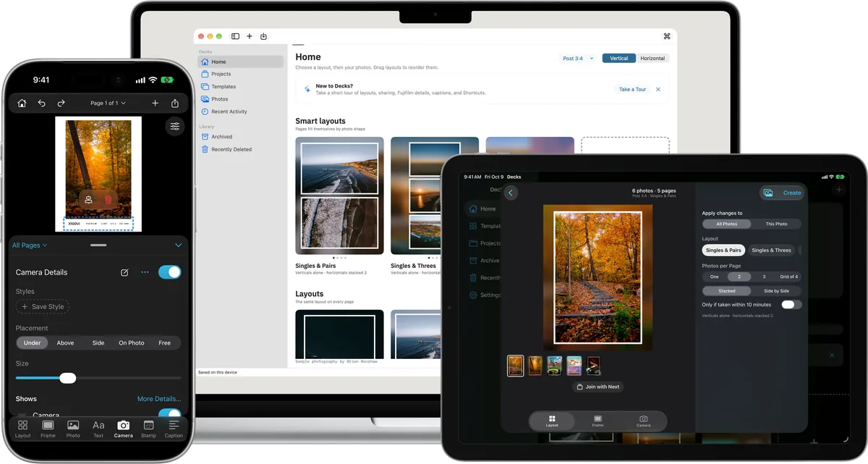Open Recently Deleted in the Mac sidebar
This screenshot has height=464, width=868.
coord(241,149)
